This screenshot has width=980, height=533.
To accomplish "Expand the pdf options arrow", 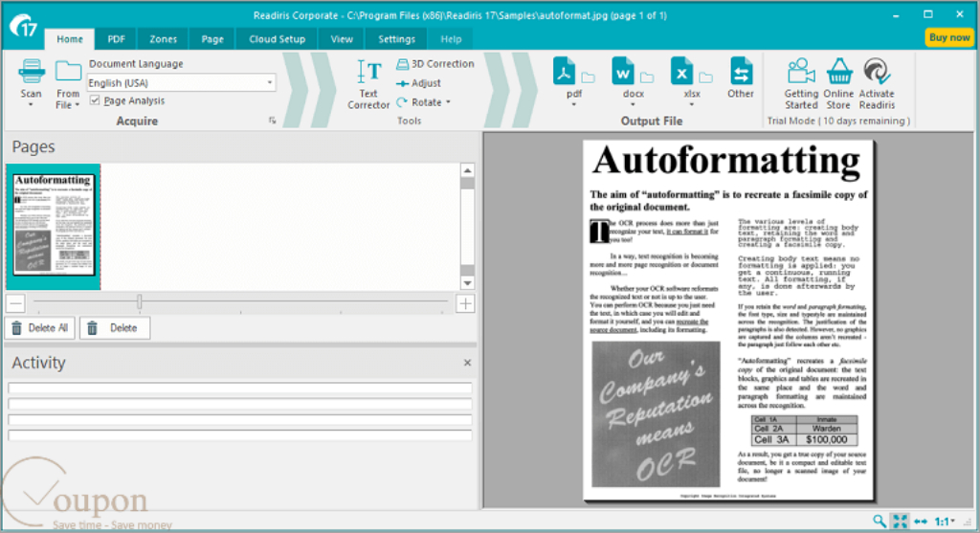I will [x=574, y=105].
